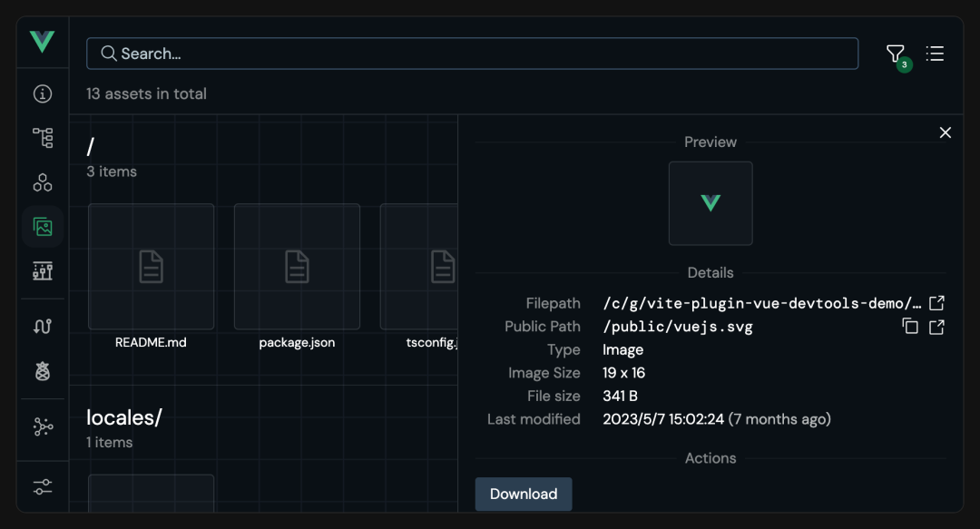
Task: Toggle list view layout icon
Action: pos(935,54)
